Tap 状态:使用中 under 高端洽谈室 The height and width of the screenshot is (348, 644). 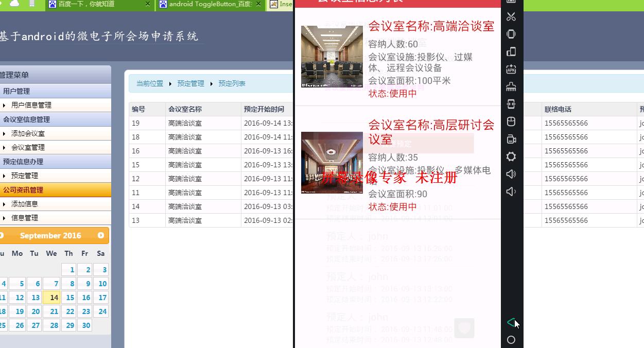point(393,93)
